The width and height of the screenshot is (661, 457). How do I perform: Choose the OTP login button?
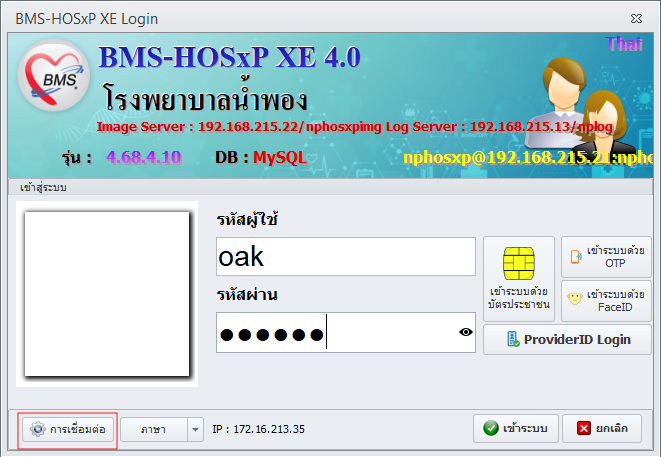606,257
